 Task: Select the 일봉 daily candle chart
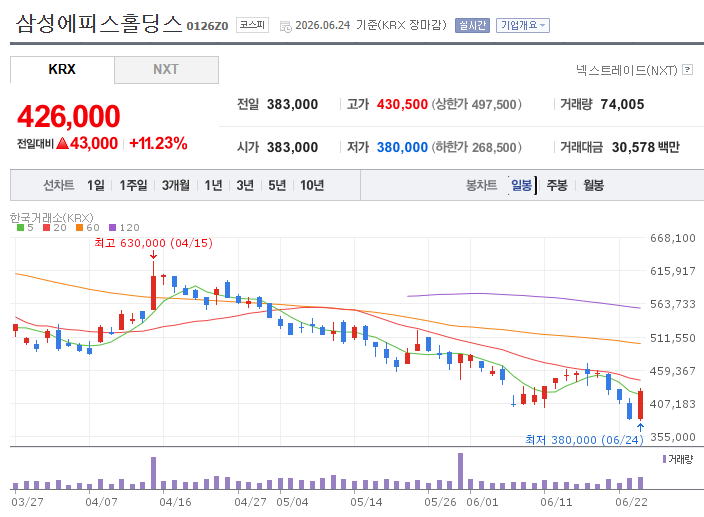click(x=522, y=185)
